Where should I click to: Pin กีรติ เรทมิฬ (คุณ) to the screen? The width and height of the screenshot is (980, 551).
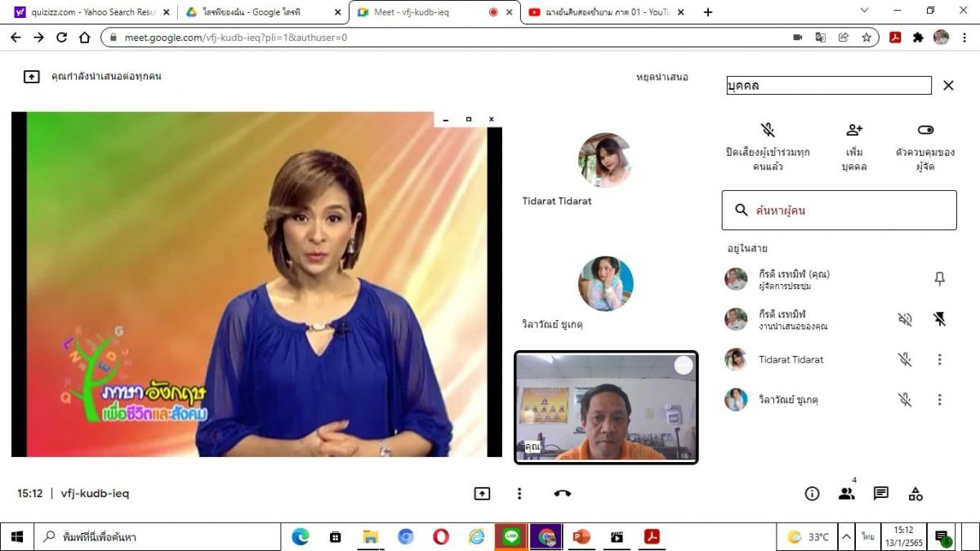[x=939, y=279]
